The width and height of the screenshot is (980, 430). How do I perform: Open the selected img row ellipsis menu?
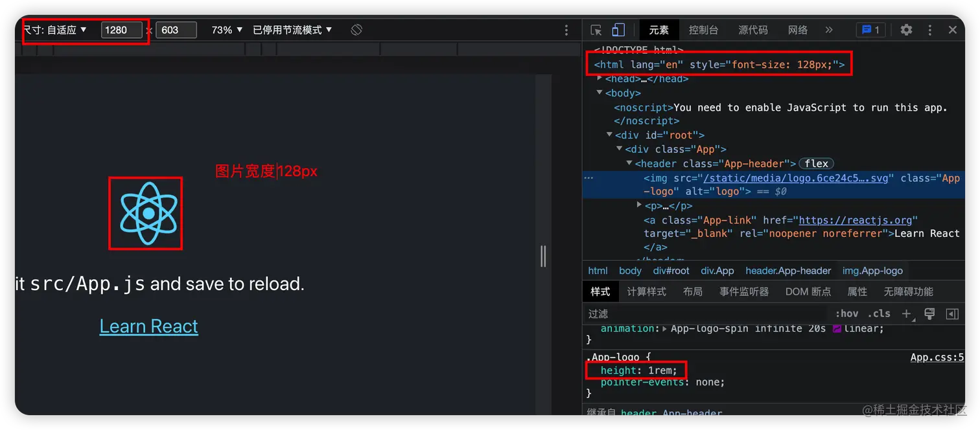click(589, 177)
